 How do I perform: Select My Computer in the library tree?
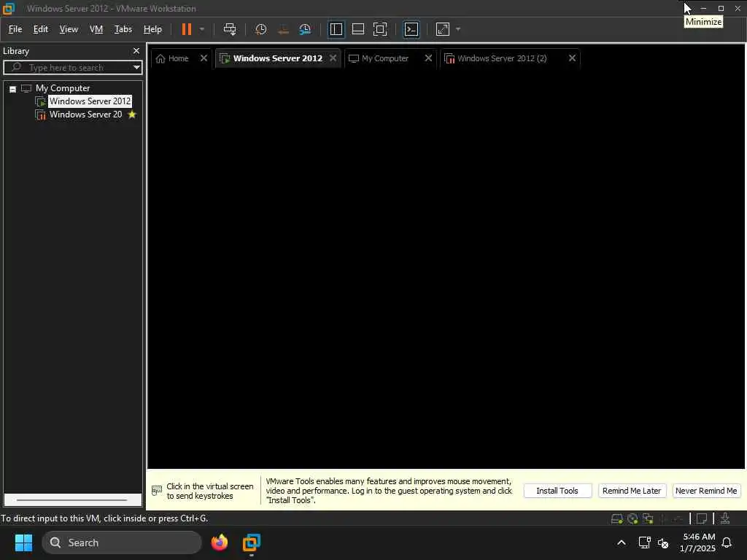tap(63, 88)
